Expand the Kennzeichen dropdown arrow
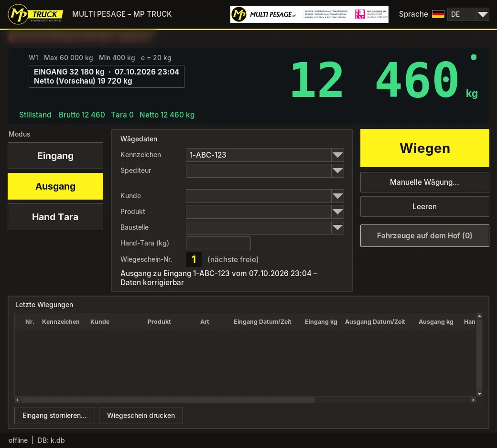497x448 pixels. [x=337, y=155]
